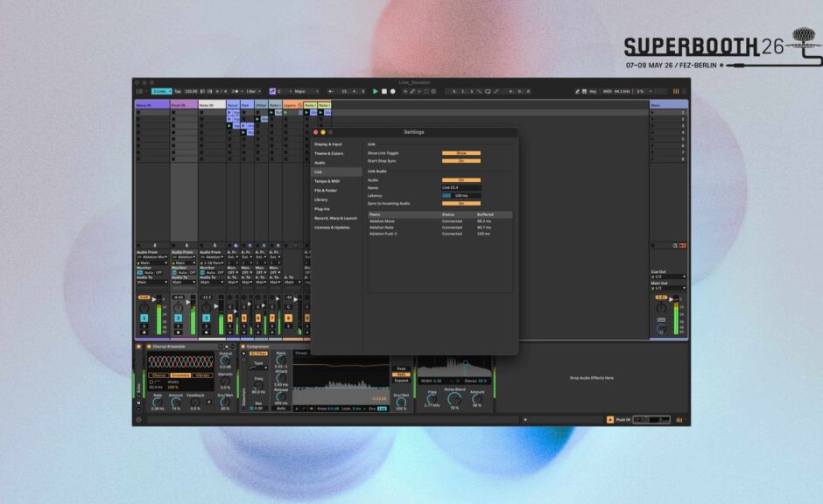This screenshot has height=504, width=823.
Task: Click the orange mixer view icon at top right
Action: (676, 91)
